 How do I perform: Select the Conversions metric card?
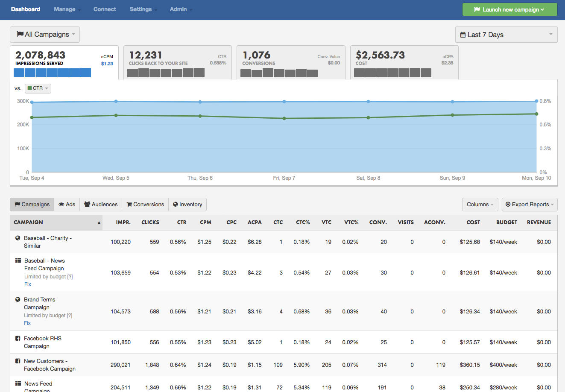coord(291,62)
